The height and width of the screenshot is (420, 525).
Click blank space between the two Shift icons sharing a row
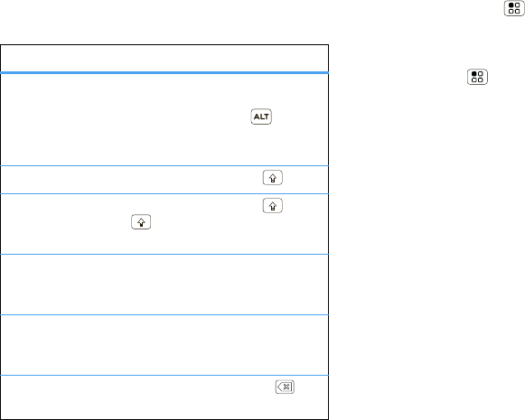pos(207,214)
